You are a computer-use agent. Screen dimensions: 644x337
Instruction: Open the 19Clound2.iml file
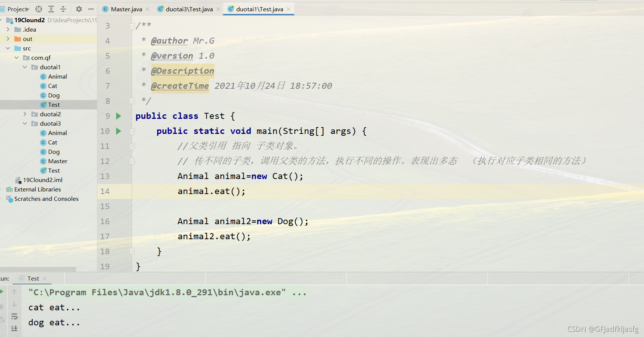(x=39, y=180)
